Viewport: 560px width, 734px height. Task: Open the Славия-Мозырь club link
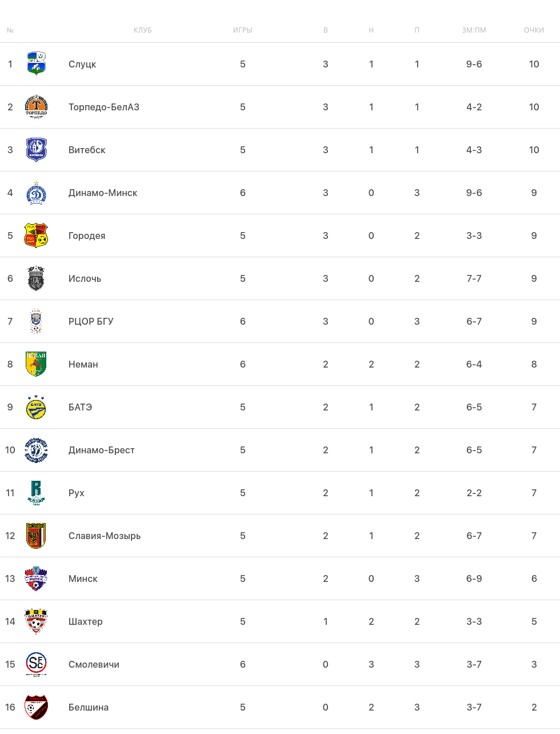tap(105, 536)
